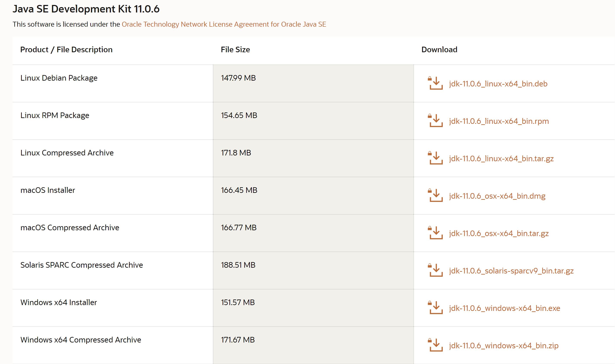Click the File Size column header
This screenshot has width=615, height=364.
[235, 49]
